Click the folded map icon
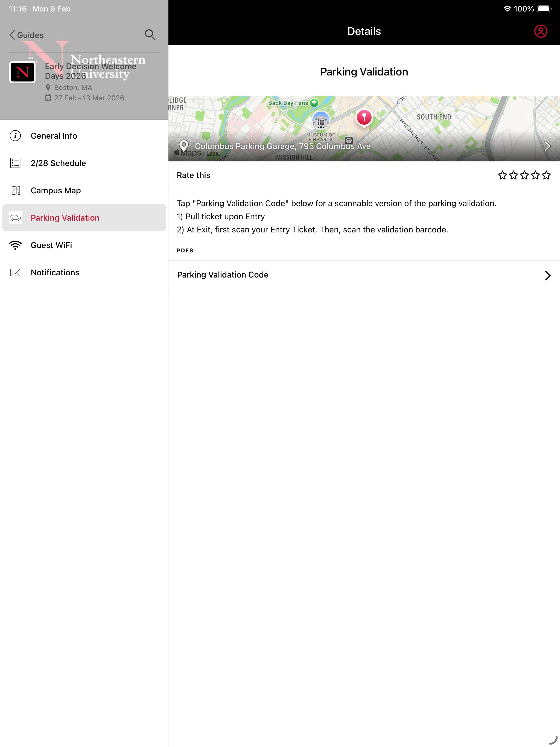This screenshot has height=747, width=560. tap(15, 191)
